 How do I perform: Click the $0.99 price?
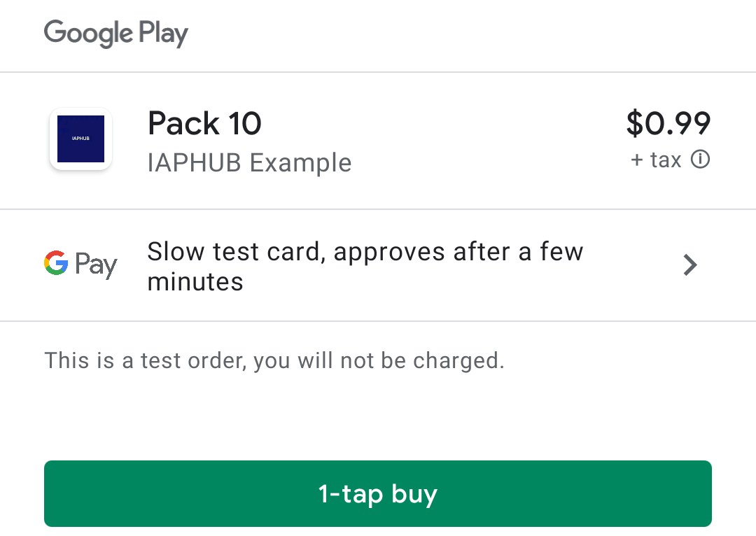[668, 123]
